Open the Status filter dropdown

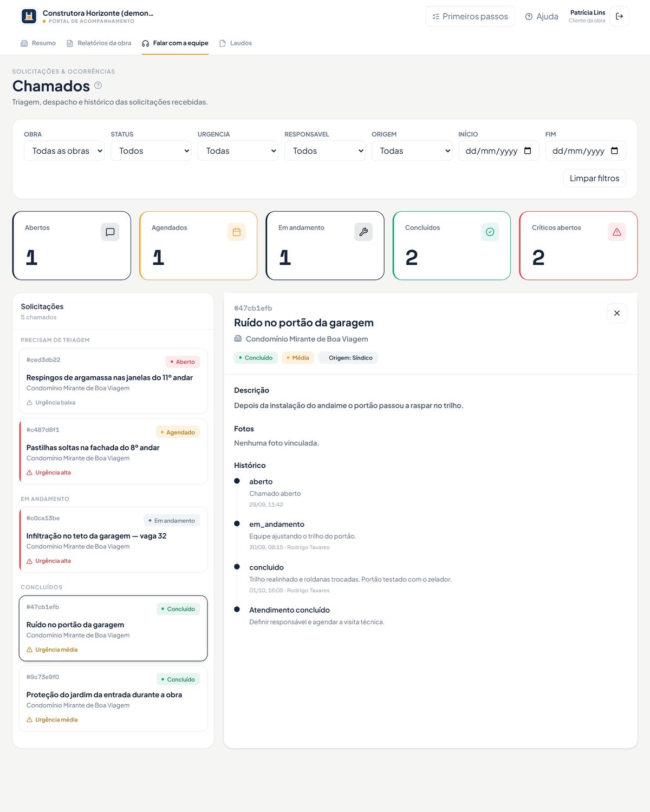tap(151, 150)
